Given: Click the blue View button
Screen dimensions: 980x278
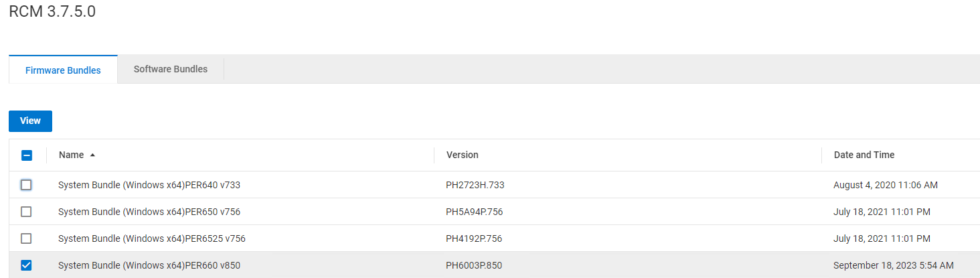Looking at the screenshot, I should point(30,121).
